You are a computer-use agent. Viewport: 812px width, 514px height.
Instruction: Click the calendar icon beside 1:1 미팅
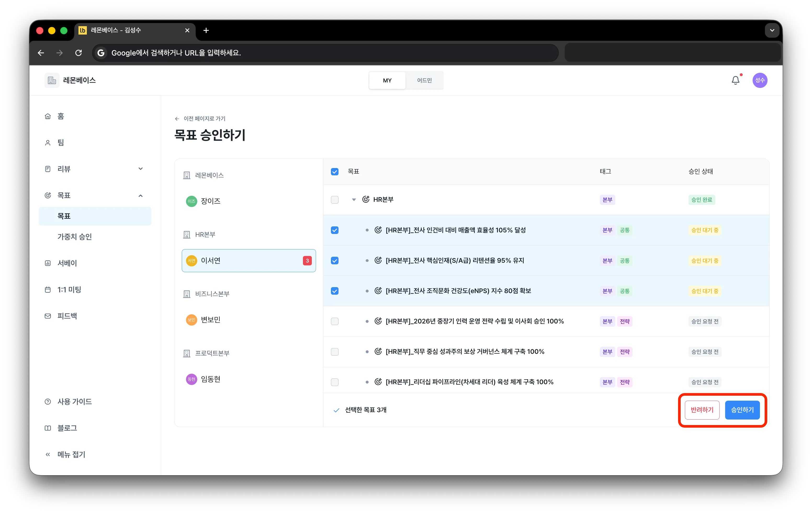(48, 290)
